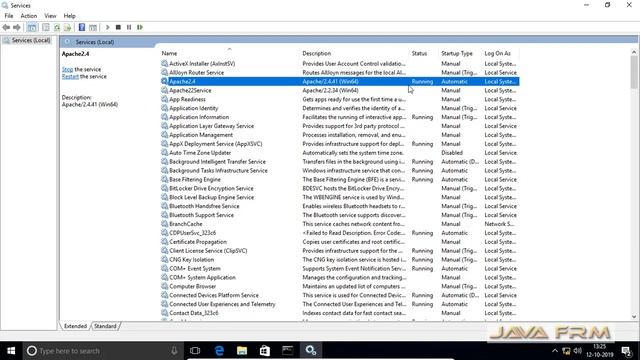Click the Start Service play icon
The width and height of the screenshot is (640, 360).
coord(107,27)
